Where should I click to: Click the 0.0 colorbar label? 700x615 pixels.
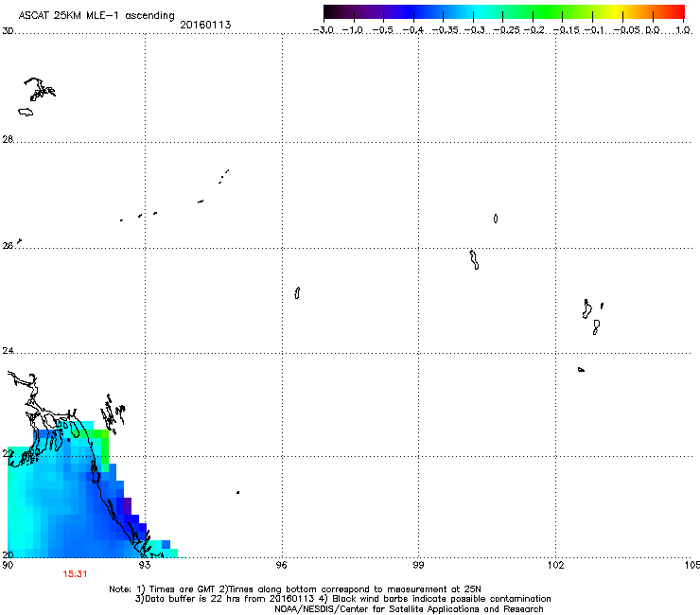pos(653,30)
